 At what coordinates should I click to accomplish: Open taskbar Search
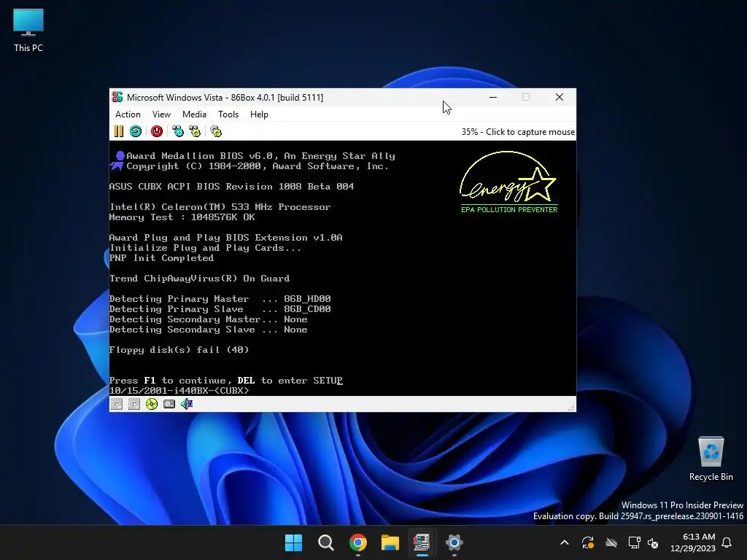[326, 542]
